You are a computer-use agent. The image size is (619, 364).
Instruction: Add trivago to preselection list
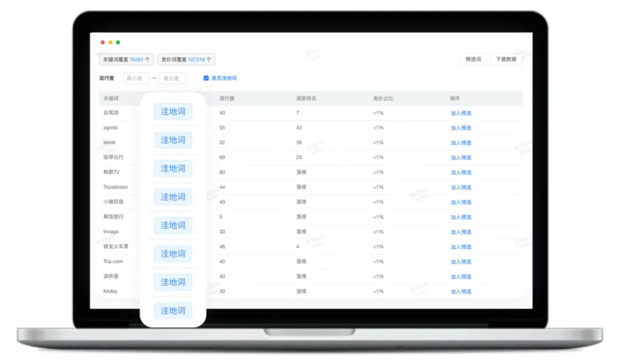[461, 232]
